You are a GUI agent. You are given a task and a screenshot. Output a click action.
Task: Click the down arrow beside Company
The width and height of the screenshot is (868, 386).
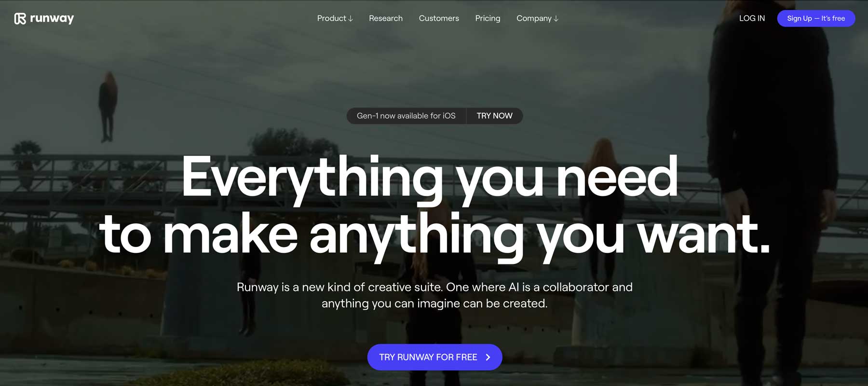point(556,19)
